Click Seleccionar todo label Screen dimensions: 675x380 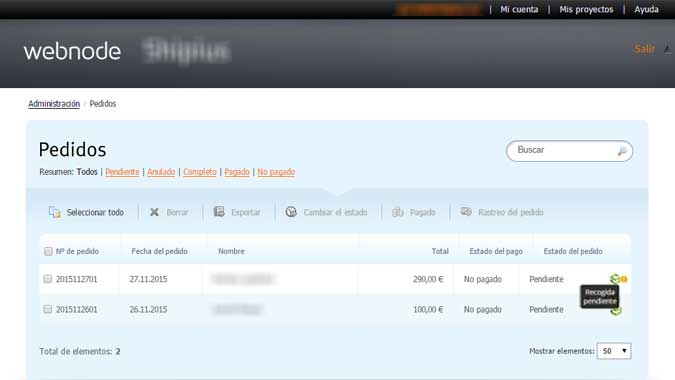point(95,212)
